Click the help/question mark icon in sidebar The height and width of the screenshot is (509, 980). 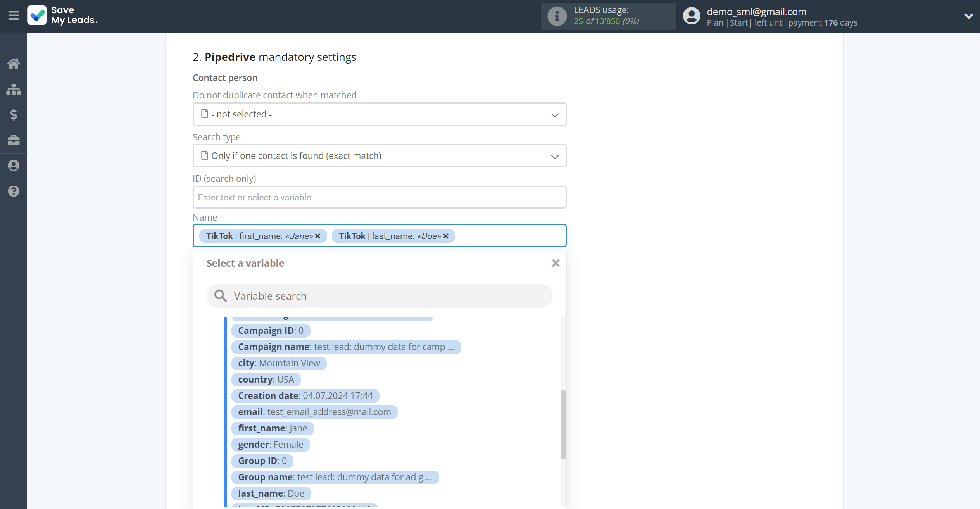(14, 191)
